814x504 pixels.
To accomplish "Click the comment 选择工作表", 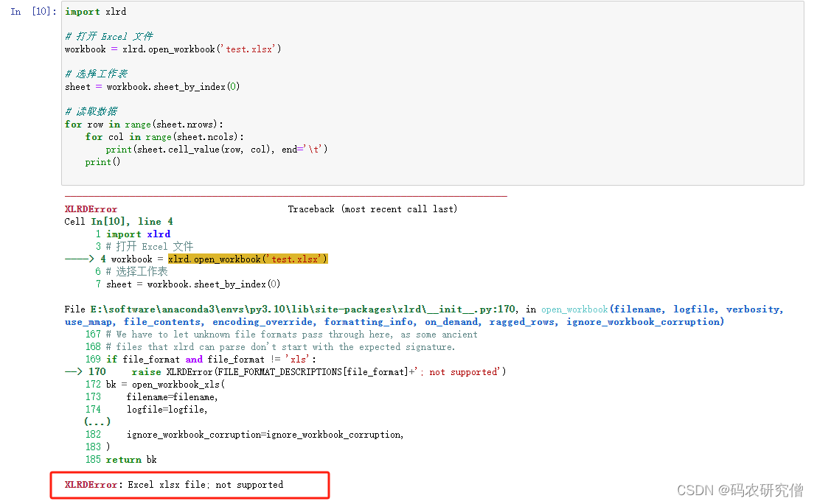I will click(96, 73).
